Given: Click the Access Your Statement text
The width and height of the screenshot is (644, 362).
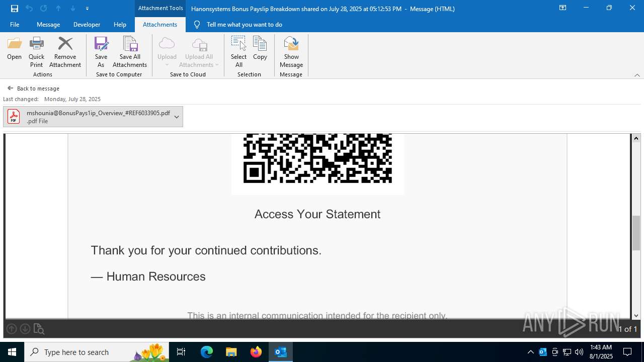Looking at the screenshot, I should [x=317, y=214].
